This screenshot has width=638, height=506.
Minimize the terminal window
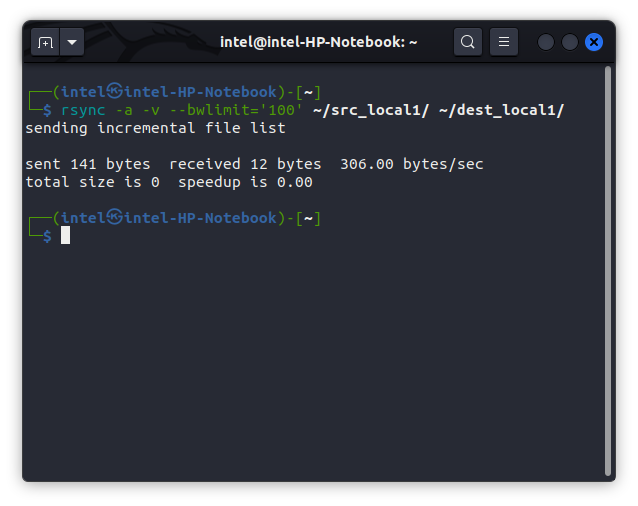[546, 42]
